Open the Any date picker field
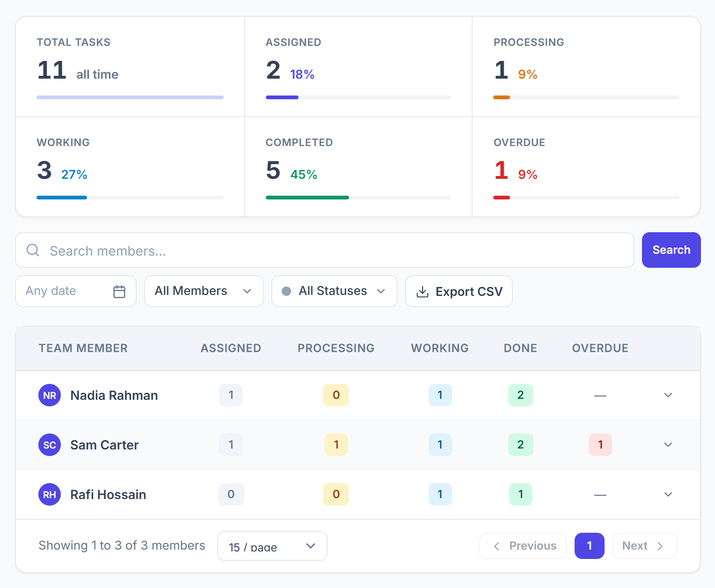The height and width of the screenshot is (588, 715). [x=76, y=291]
